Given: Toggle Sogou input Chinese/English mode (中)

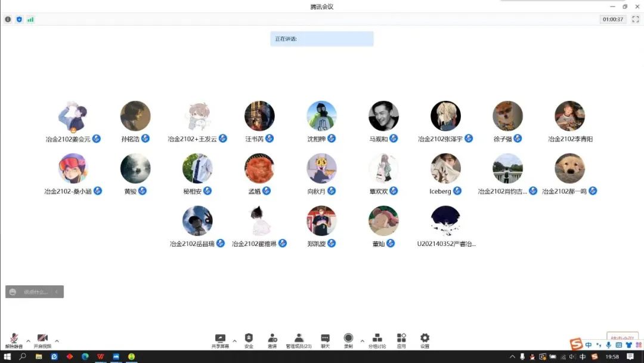Looking at the screenshot, I should click(589, 345).
